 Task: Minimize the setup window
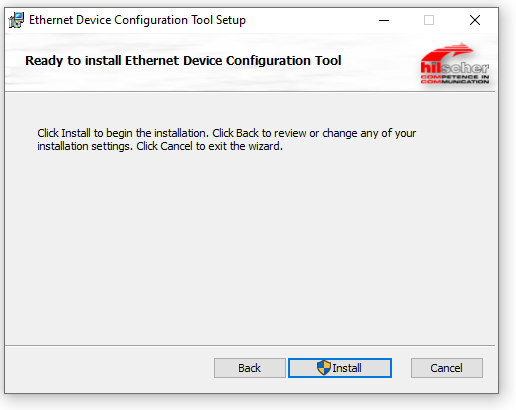coord(384,20)
